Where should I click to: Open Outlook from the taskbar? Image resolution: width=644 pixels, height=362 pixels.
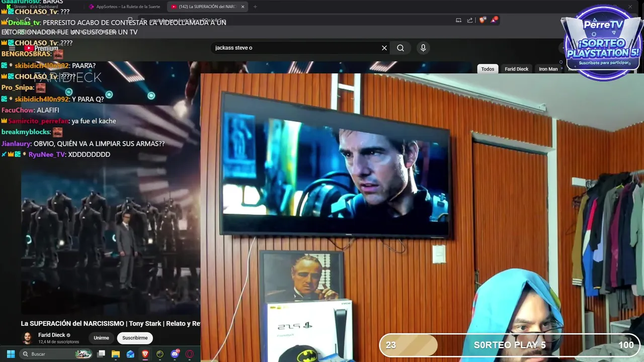[x=130, y=354]
